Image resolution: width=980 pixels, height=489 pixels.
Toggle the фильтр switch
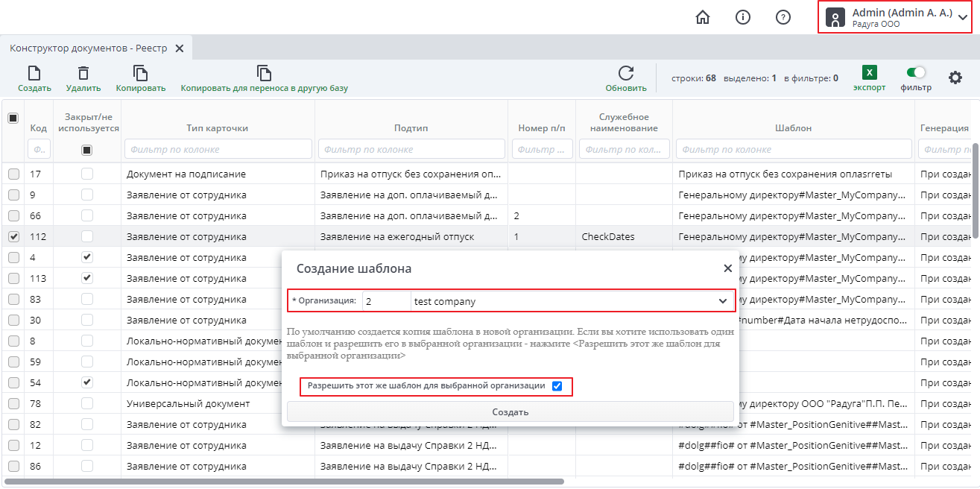(x=915, y=72)
